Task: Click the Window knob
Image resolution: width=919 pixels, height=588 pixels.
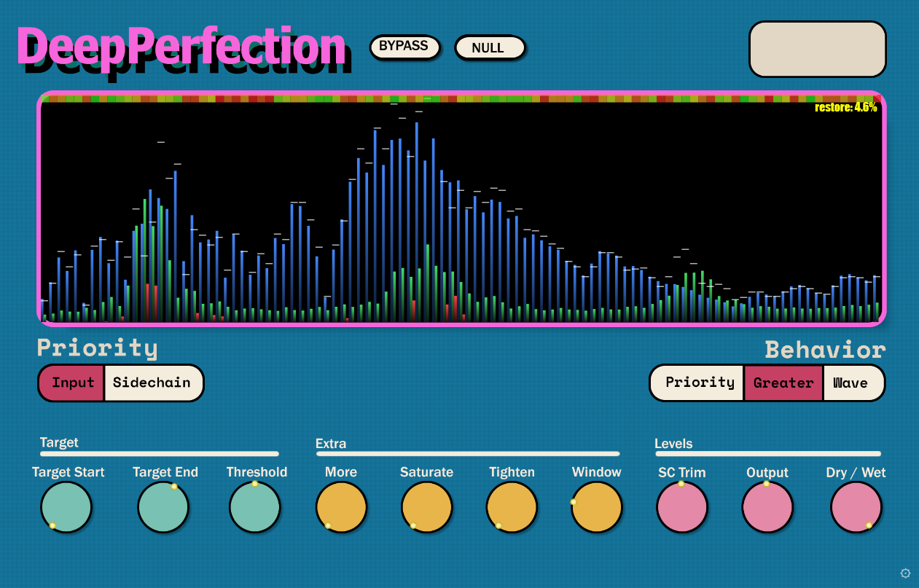Action: click(597, 507)
